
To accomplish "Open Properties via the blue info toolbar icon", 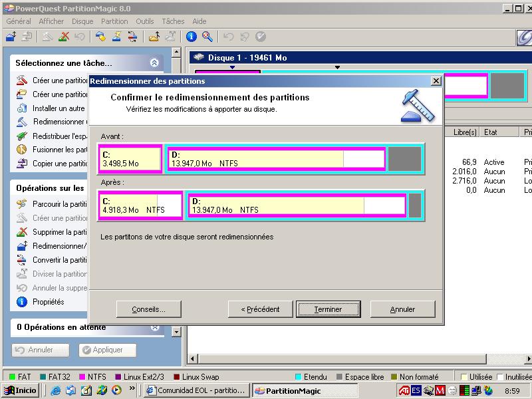I will (192, 37).
